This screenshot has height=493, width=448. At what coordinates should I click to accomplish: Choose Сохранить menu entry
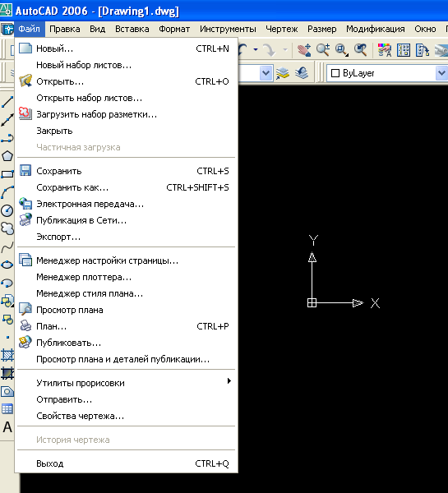click(126, 171)
